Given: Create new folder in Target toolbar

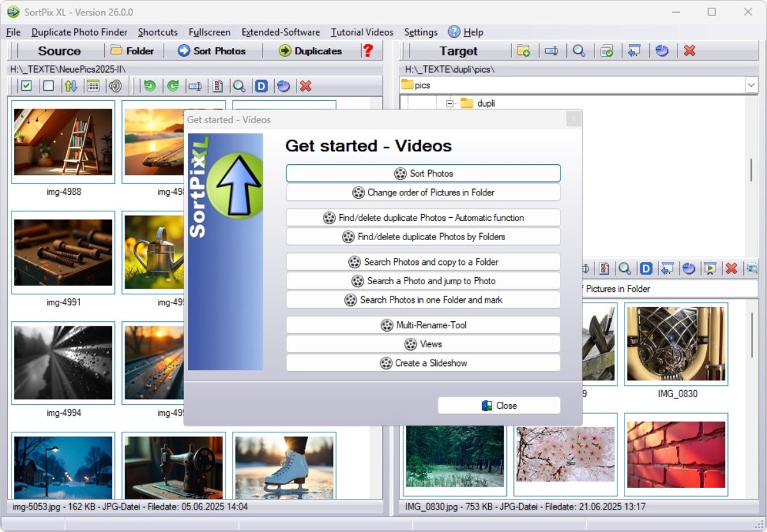Looking at the screenshot, I should (x=523, y=50).
